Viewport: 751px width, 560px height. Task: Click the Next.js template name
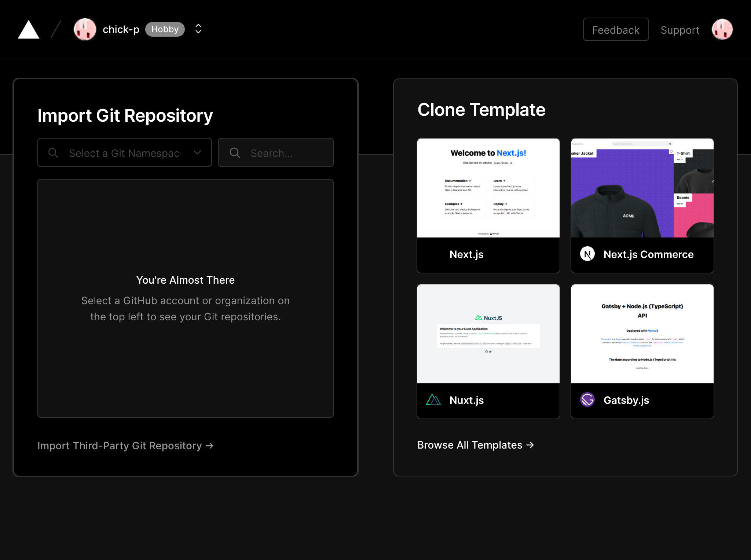point(466,254)
